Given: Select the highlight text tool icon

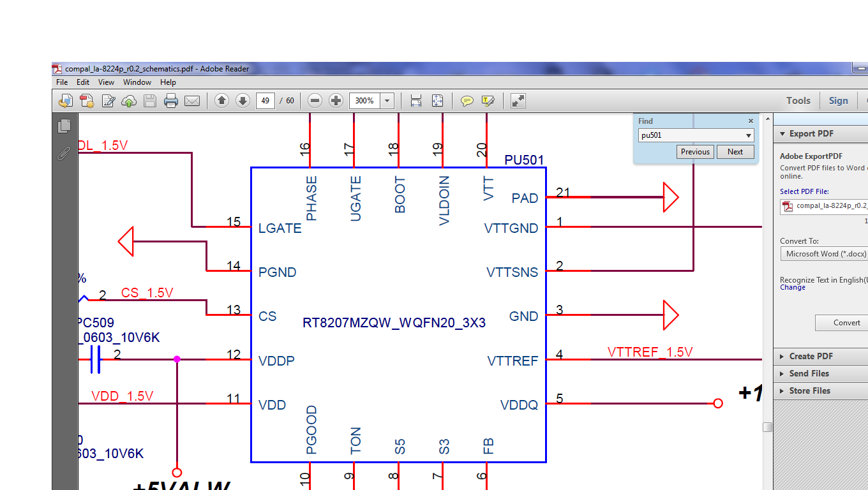Looking at the screenshot, I should pos(488,101).
